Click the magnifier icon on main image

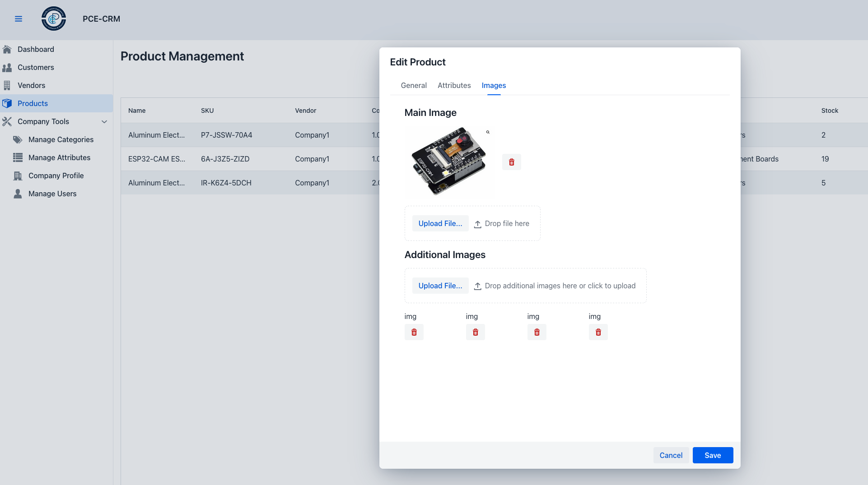pyautogui.click(x=488, y=132)
